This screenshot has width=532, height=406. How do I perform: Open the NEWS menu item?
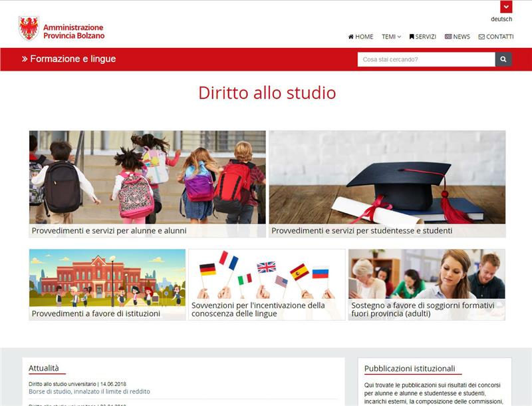(461, 37)
